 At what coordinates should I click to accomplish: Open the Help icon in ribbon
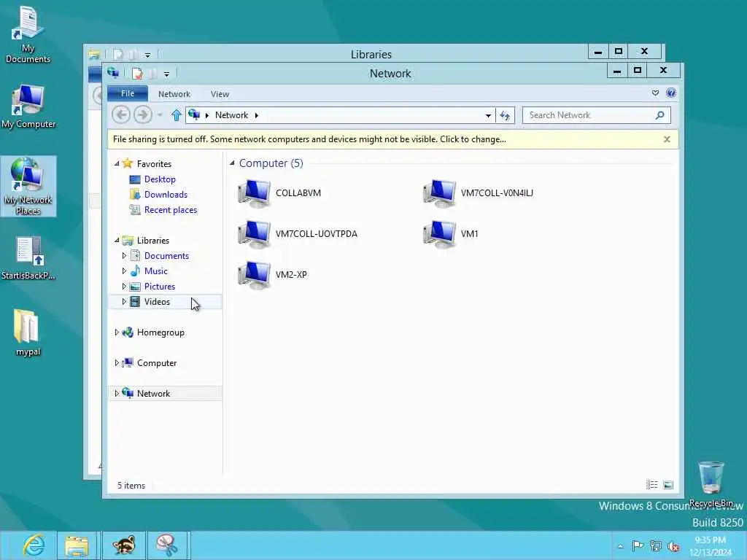point(671,93)
